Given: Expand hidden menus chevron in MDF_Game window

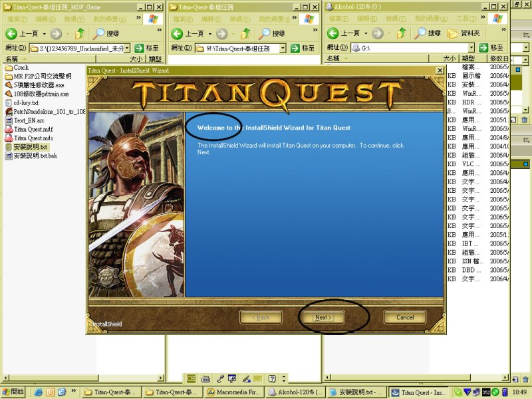Looking at the screenshot, I should [138, 18].
